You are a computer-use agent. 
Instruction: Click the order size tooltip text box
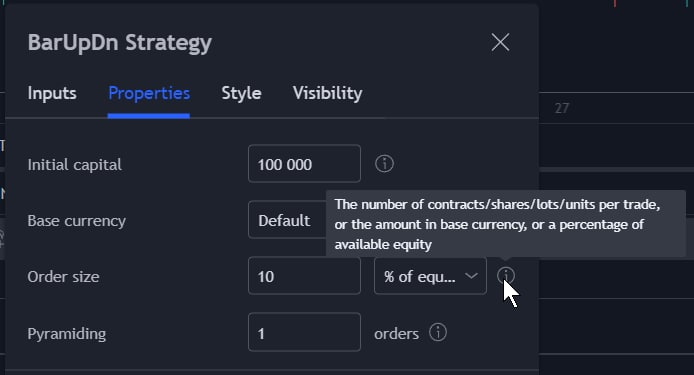click(x=506, y=224)
